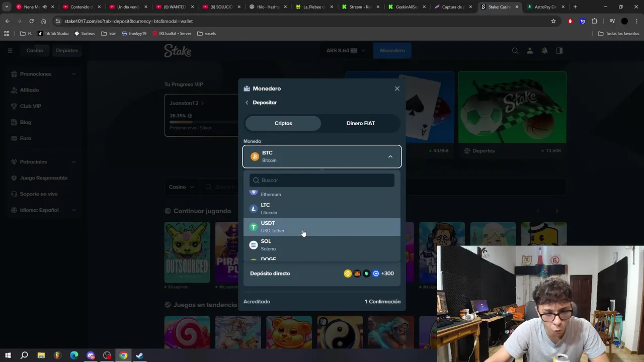Open Windows taskbar search

[x=24, y=355]
